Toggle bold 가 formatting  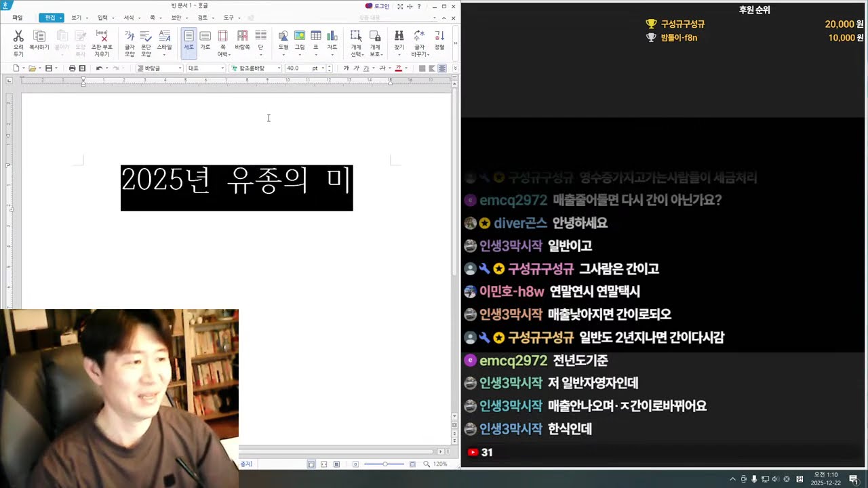(346, 68)
